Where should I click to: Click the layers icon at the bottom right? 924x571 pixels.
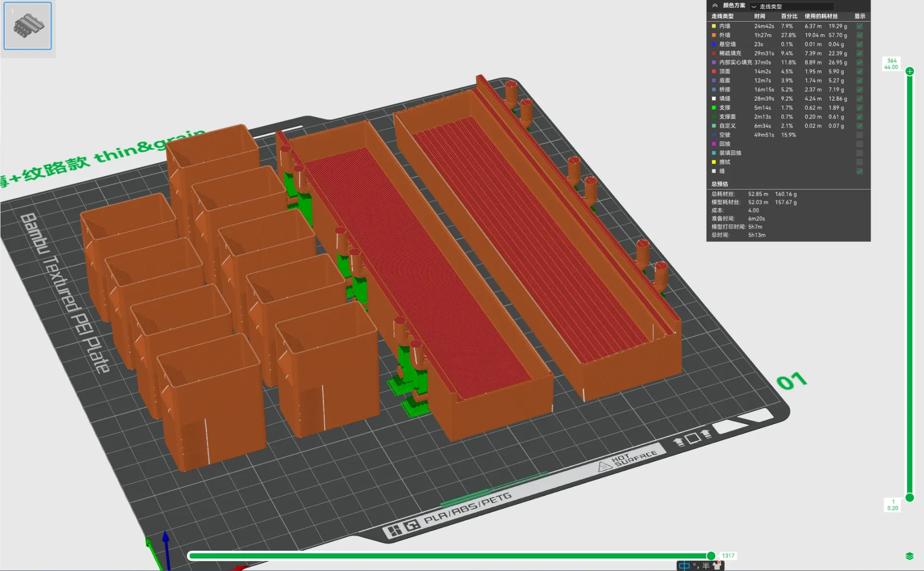pyautogui.click(x=910, y=556)
